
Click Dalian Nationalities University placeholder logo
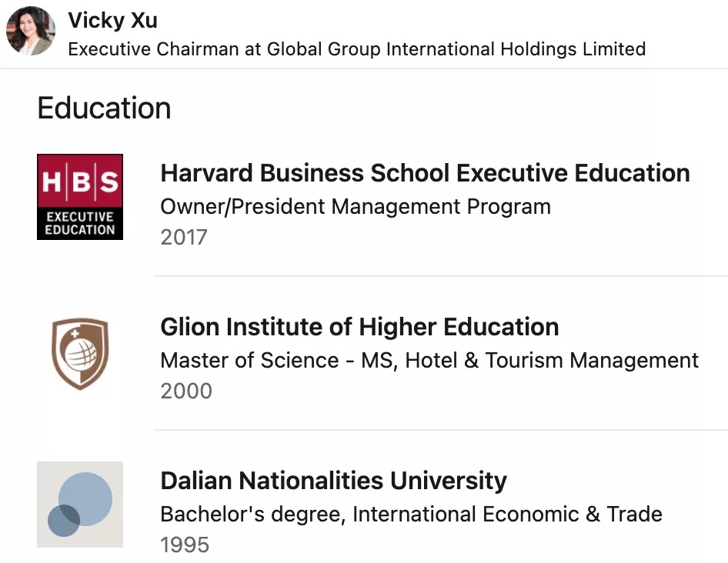pyautogui.click(x=80, y=505)
